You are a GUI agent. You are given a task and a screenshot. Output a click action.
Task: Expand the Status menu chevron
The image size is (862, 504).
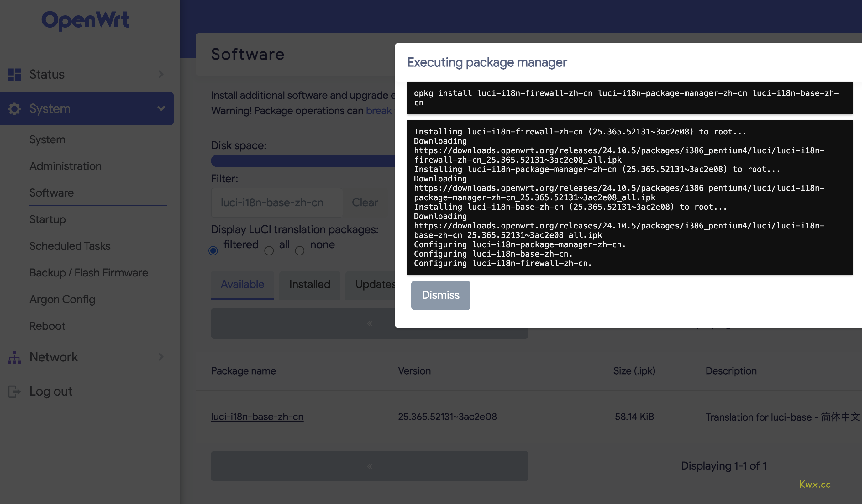[161, 74]
